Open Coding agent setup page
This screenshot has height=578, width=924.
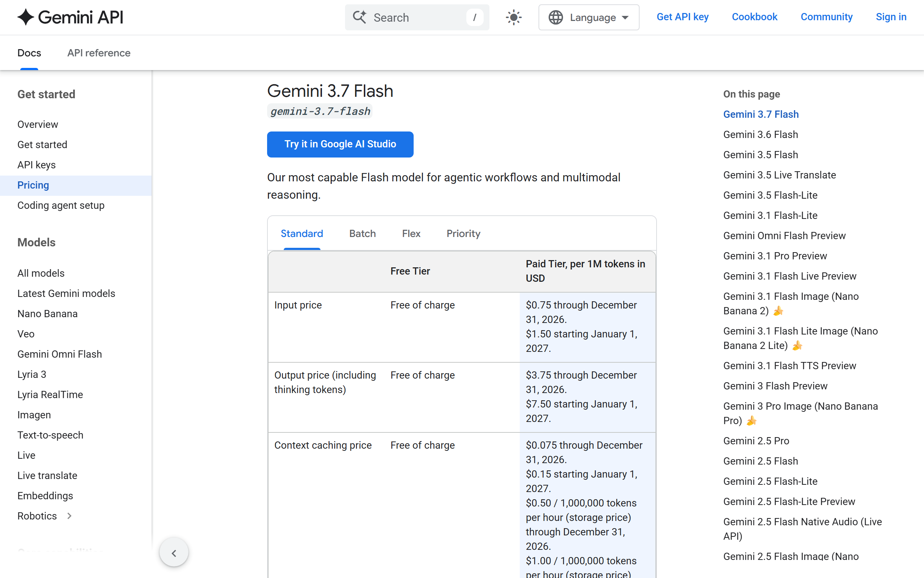(x=61, y=205)
